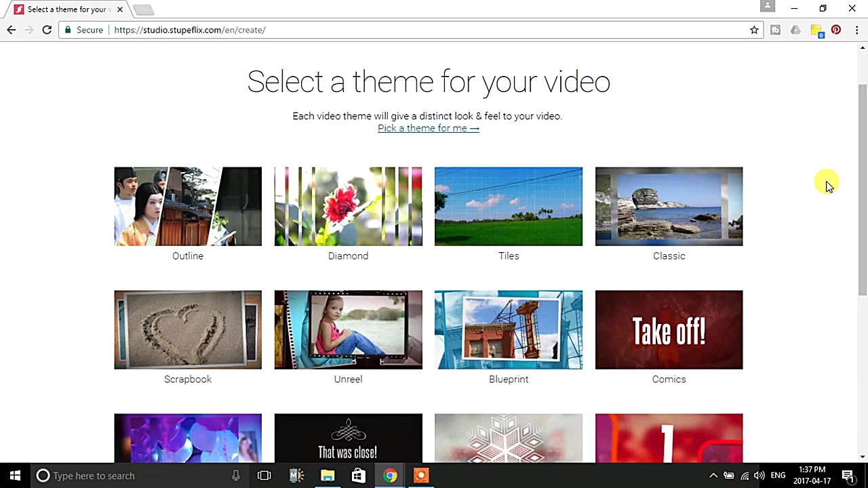Open File Explorer from the taskbar
Screen dimensions: 868x488
[x=328, y=476]
